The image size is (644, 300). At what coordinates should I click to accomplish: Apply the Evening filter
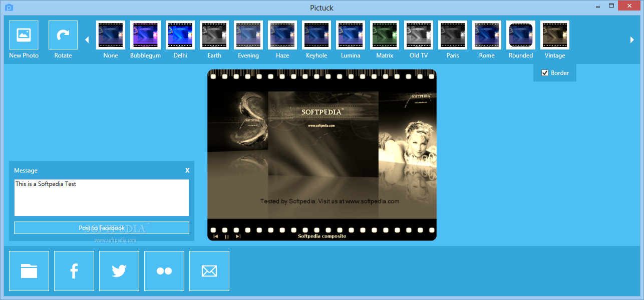click(x=248, y=35)
